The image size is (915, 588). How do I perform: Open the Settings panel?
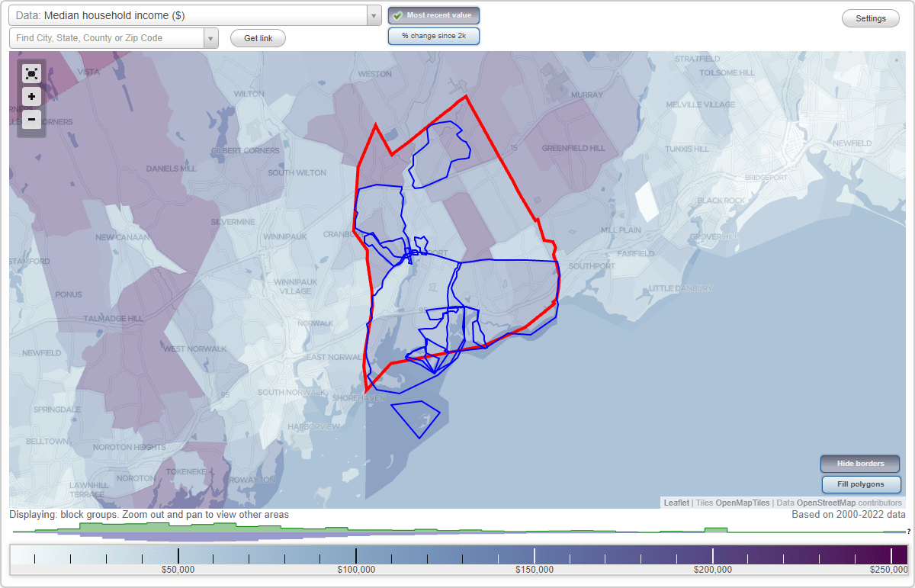870,18
